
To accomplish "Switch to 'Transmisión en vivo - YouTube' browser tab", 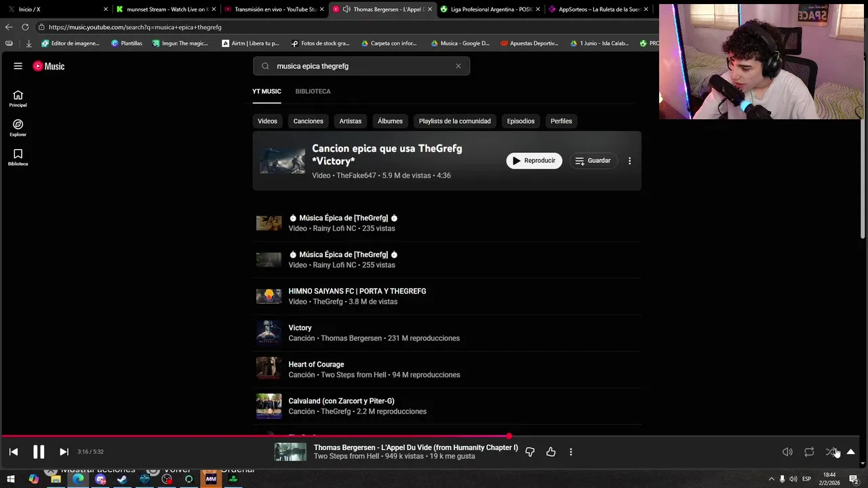I will 275,9.
